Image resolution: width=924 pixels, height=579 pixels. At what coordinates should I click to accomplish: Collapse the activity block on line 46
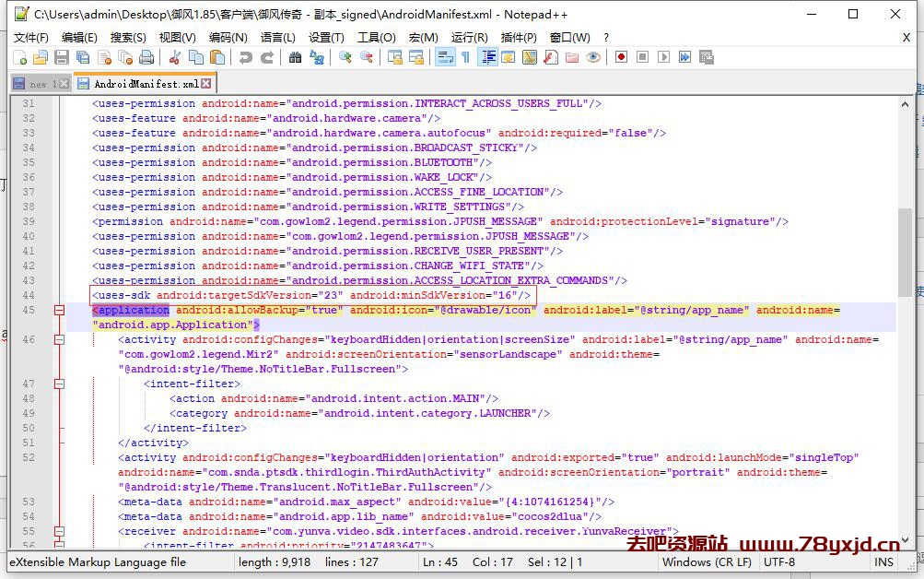60,340
